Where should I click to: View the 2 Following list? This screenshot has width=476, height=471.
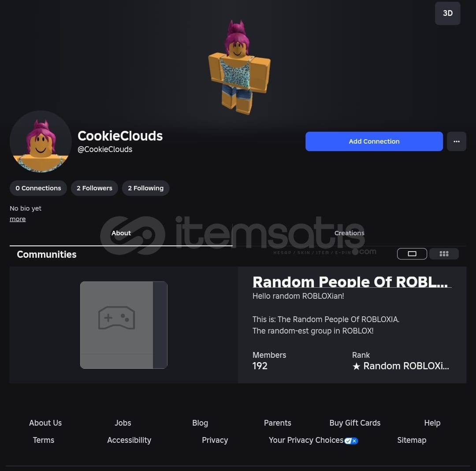click(146, 188)
